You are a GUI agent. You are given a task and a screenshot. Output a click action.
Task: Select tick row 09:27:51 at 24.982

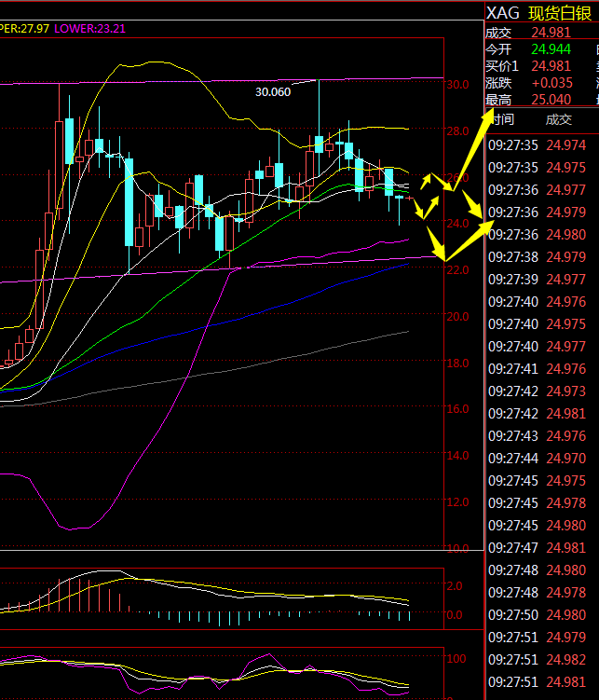coord(537,659)
